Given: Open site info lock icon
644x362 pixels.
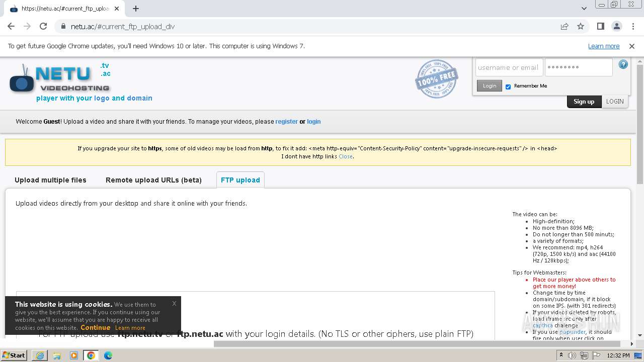Looking at the screenshot, I should tap(63, 27).
